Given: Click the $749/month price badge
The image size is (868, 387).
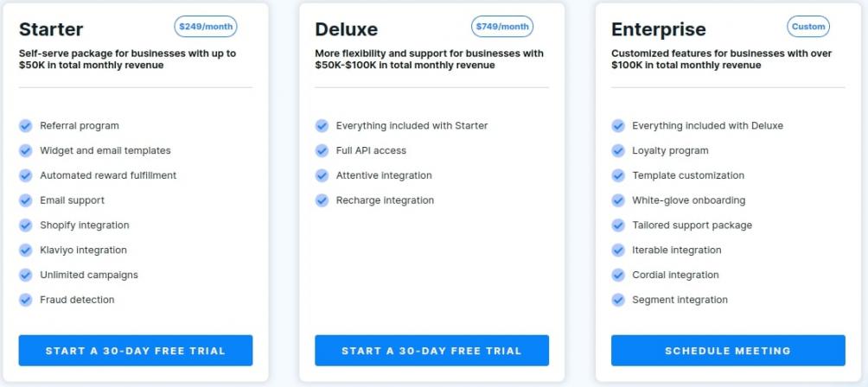Looking at the screenshot, I should pyautogui.click(x=502, y=27).
